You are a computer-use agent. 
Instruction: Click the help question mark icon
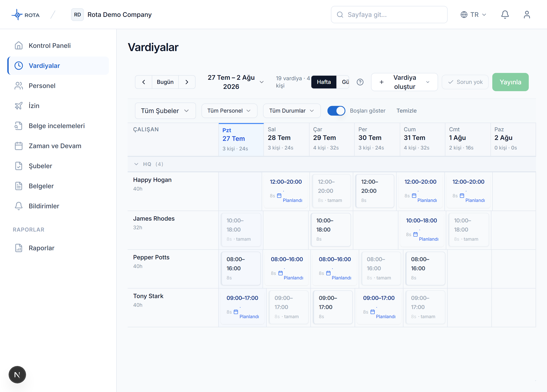360,82
